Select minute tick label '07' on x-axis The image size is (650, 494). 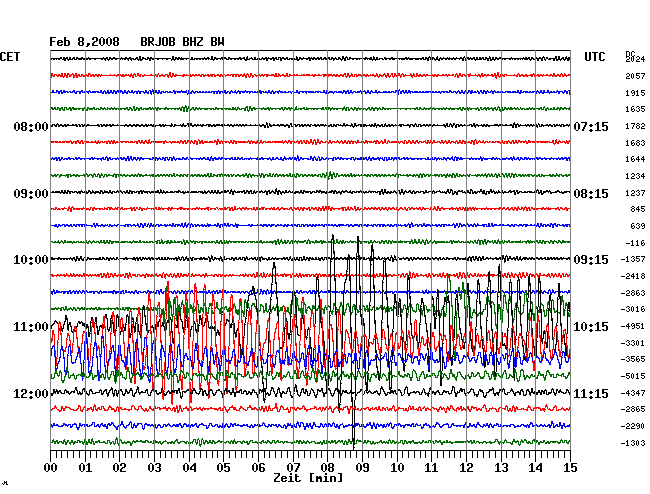click(293, 468)
